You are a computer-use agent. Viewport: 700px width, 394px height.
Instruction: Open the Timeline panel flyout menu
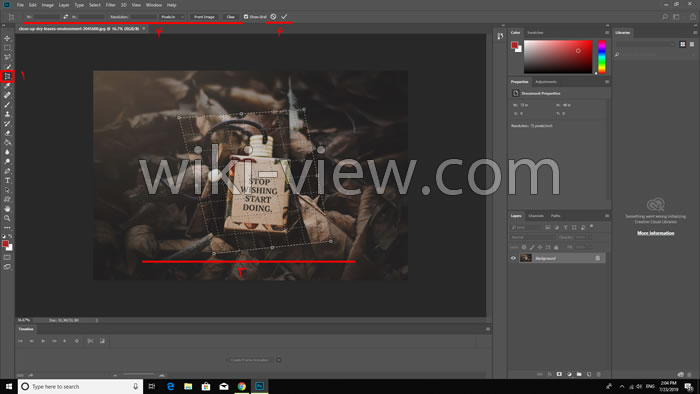point(488,329)
